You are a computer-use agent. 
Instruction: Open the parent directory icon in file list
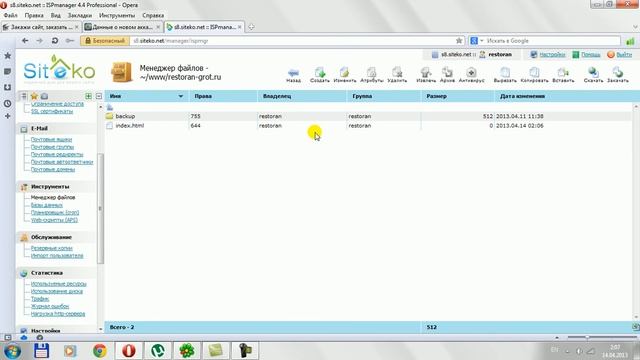coord(110,107)
